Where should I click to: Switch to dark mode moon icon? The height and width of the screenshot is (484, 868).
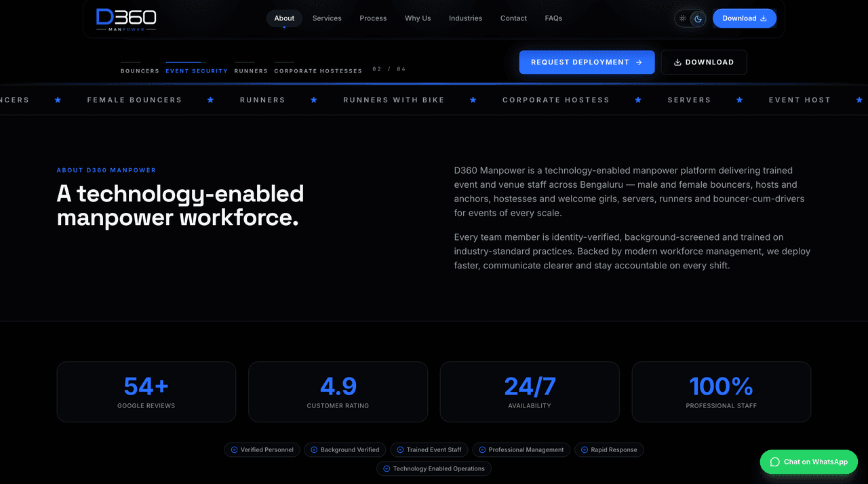[698, 18]
